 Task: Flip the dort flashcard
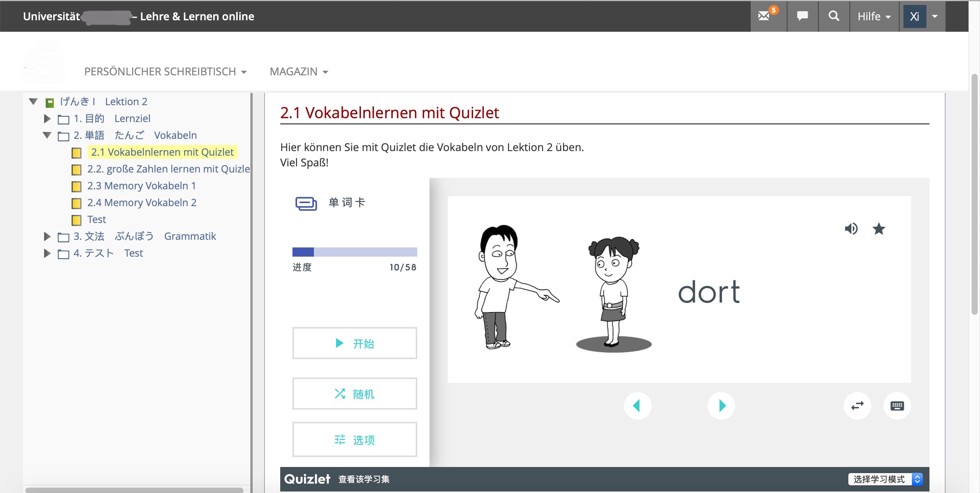[679, 290]
